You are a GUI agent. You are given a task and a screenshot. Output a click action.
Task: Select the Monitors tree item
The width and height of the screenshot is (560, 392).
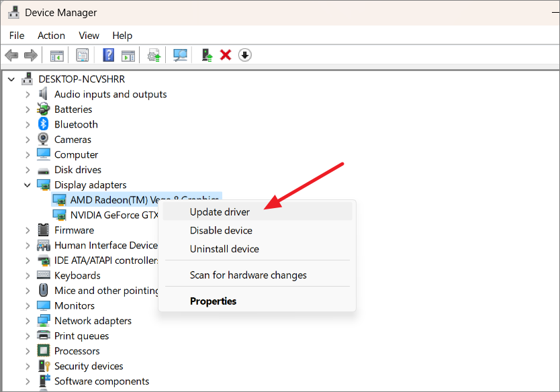[x=75, y=305]
